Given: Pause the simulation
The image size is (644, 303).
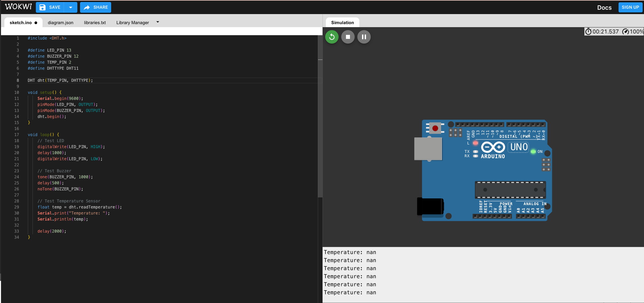Looking at the screenshot, I should 364,37.
